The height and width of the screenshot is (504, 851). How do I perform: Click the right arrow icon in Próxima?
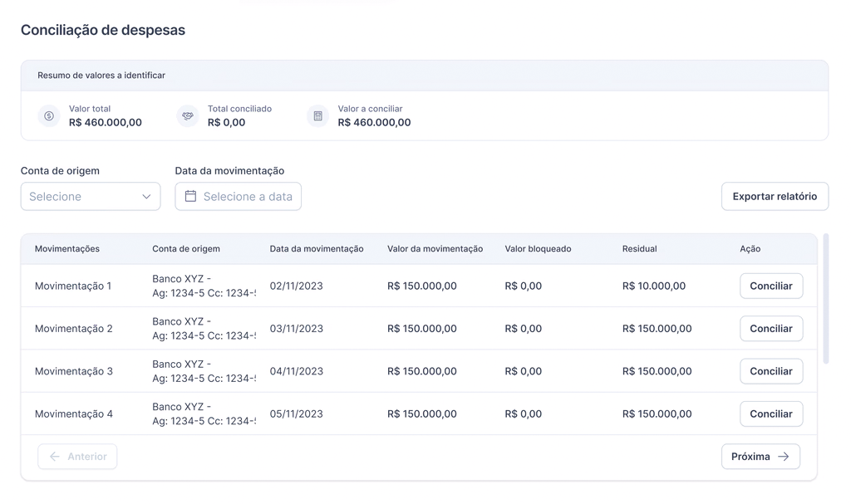pyautogui.click(x=784, y=457)
